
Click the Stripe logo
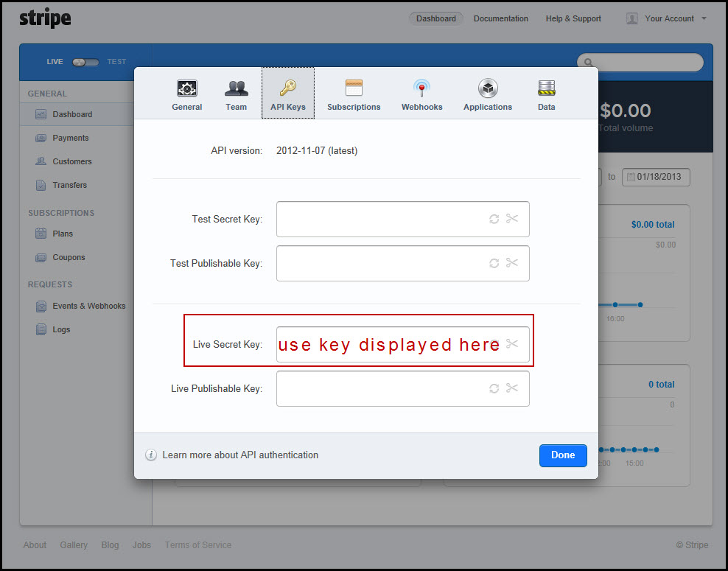(x=45, y=18)
